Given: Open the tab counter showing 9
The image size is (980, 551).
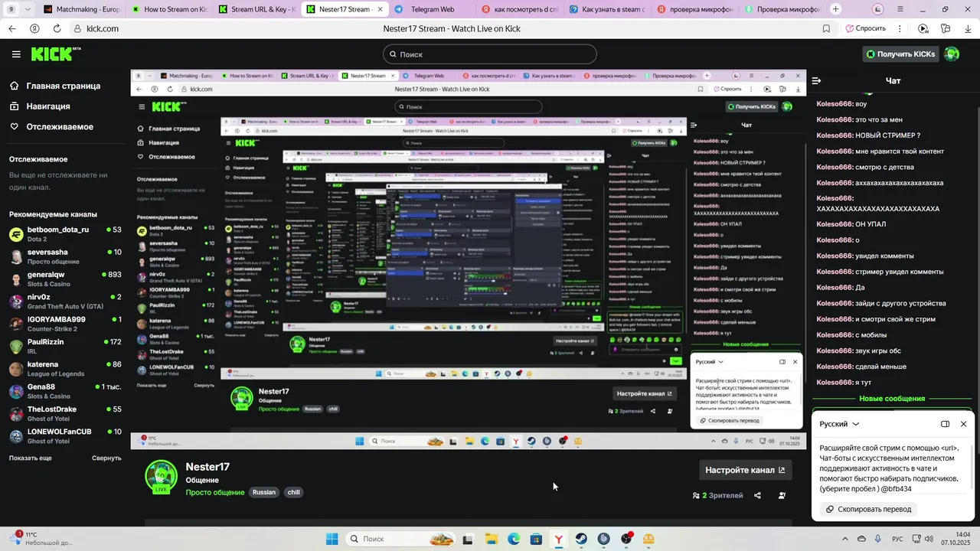Looking at the screenshot, I should (x=11, y=9).
